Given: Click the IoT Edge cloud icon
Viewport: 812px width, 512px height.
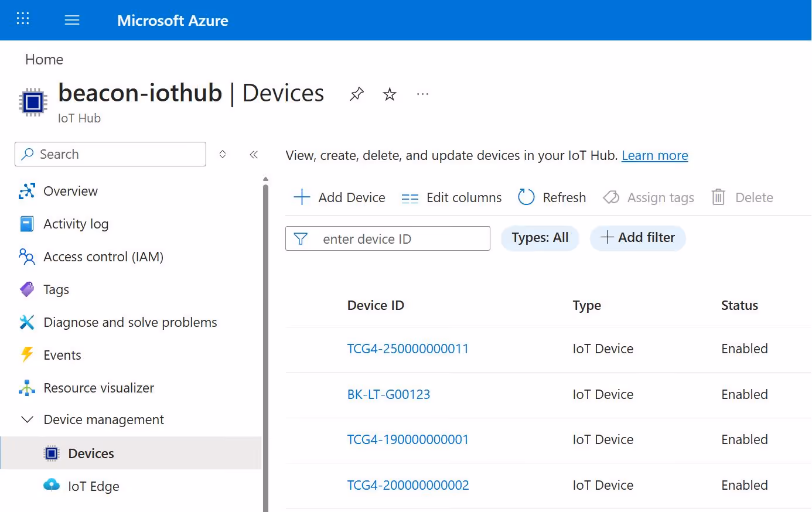Looking at the screenshot, I should [x=52, y=485].
